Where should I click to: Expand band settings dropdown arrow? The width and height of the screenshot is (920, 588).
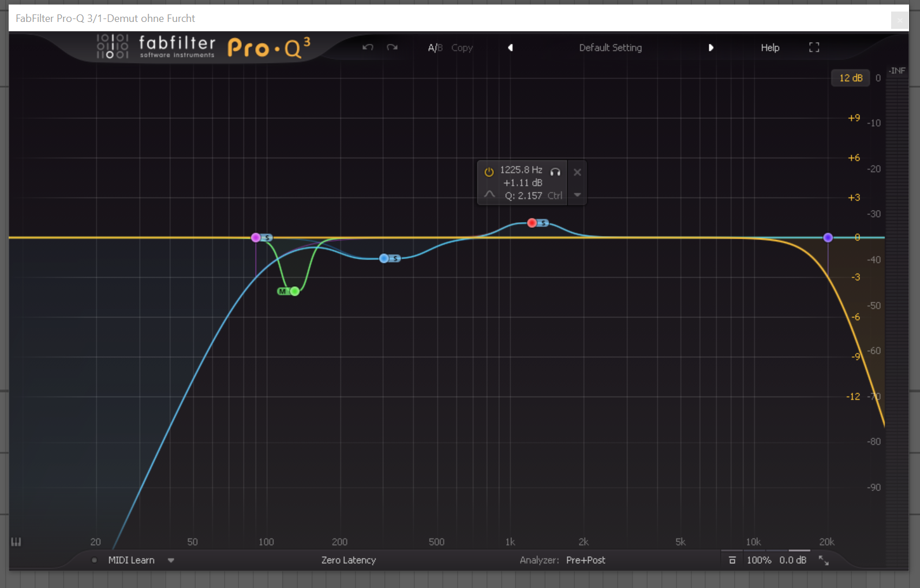click(577, 195)
